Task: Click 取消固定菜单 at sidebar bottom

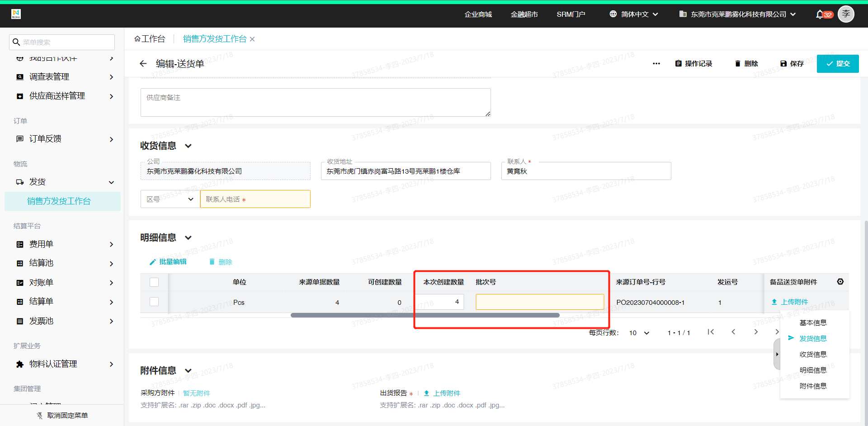Action: pos(67,416)
